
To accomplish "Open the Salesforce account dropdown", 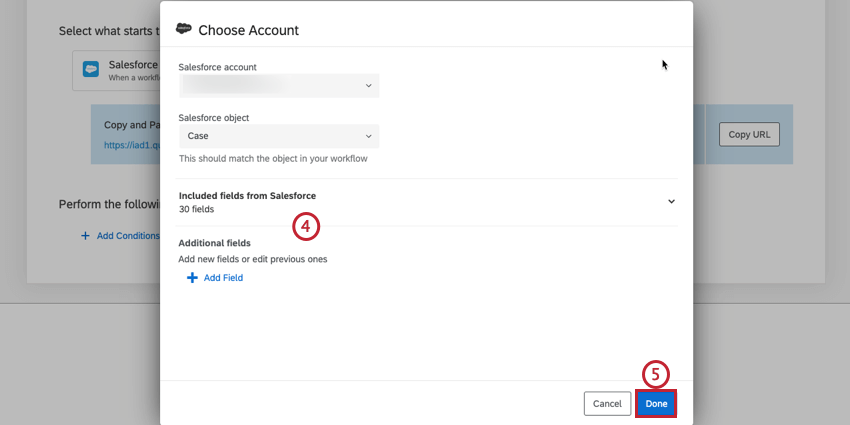I will click(278, 86).
